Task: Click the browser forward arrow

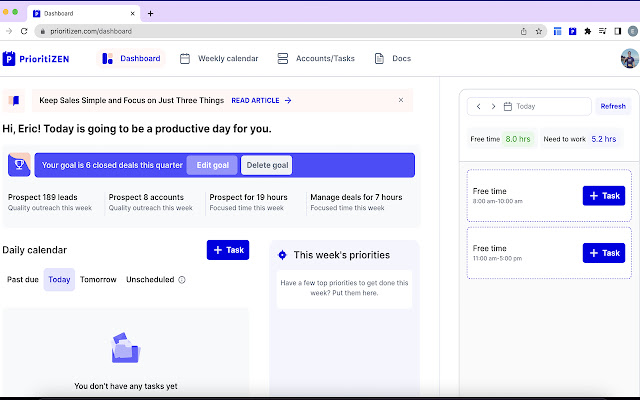Action: (9, 31)
